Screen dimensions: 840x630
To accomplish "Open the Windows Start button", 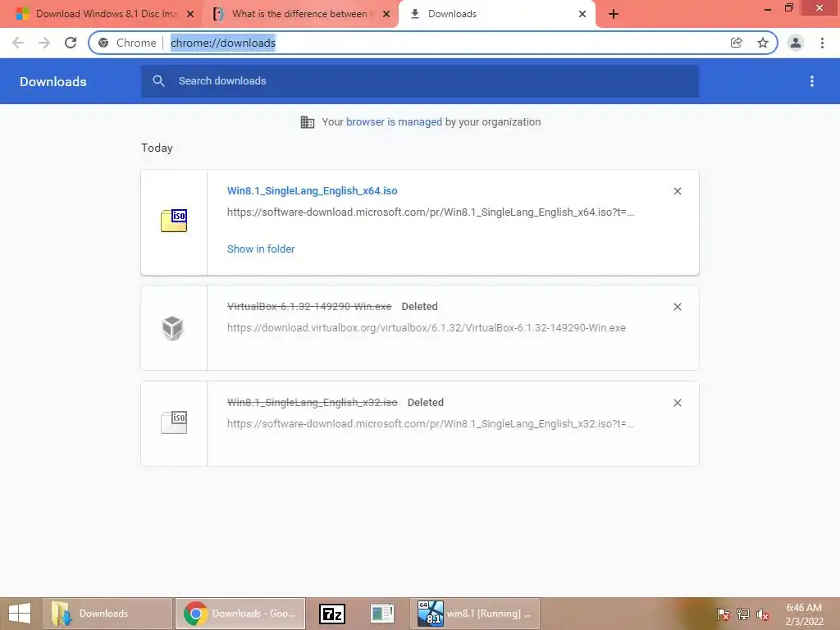I will (20, 614).
